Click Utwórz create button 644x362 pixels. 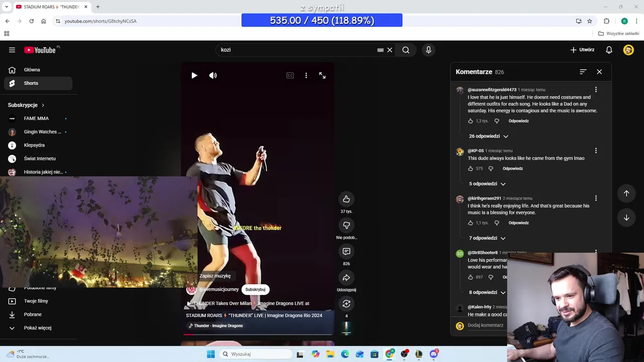(582, 50)
